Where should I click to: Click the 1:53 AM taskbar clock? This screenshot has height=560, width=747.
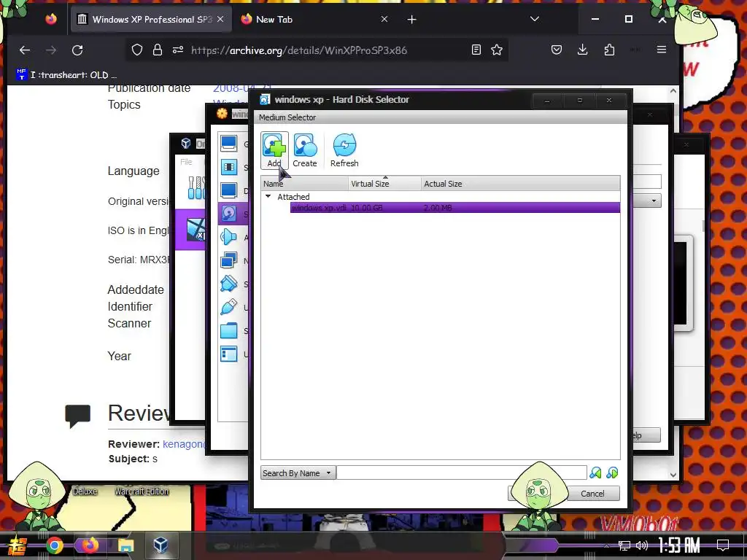pyautogui.click(x=679, y=545)
